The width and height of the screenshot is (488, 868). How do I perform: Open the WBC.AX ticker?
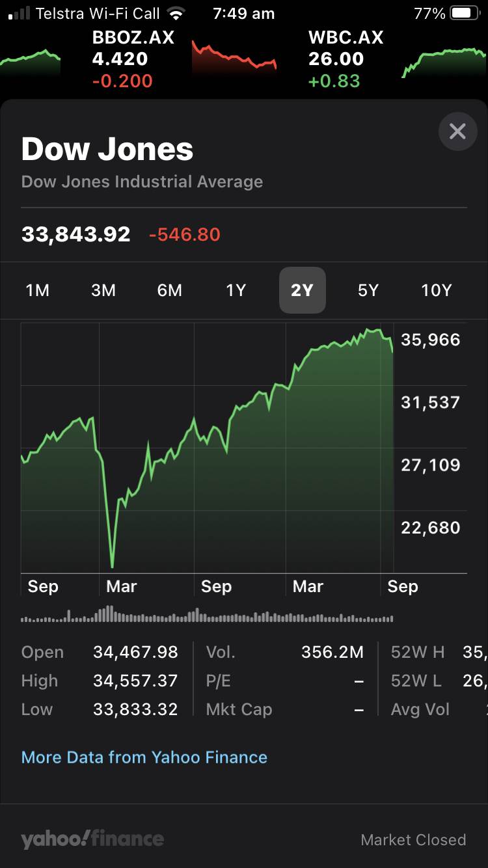pos(346,59)
